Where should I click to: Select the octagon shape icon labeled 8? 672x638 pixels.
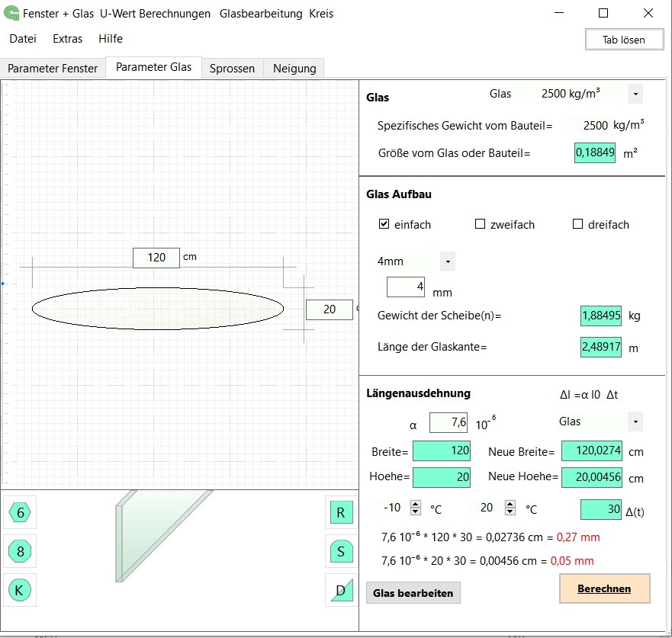[x=20, y=551]
